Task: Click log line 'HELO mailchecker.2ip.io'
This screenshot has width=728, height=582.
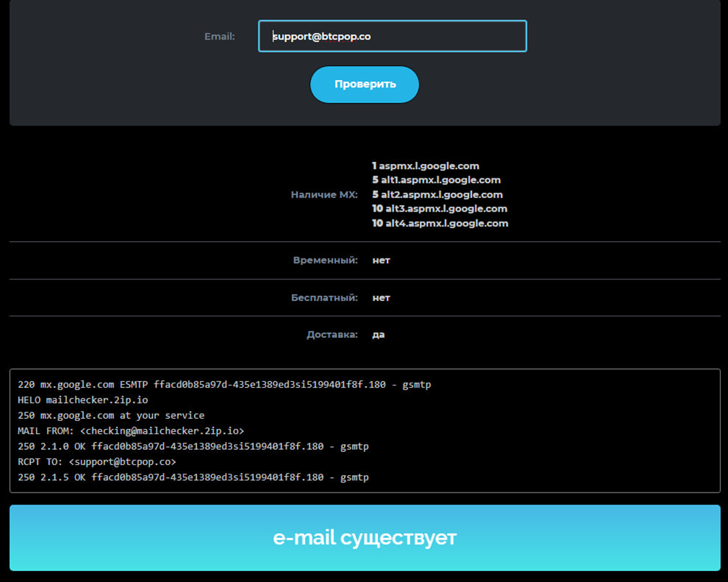Action: pos(83,400)
